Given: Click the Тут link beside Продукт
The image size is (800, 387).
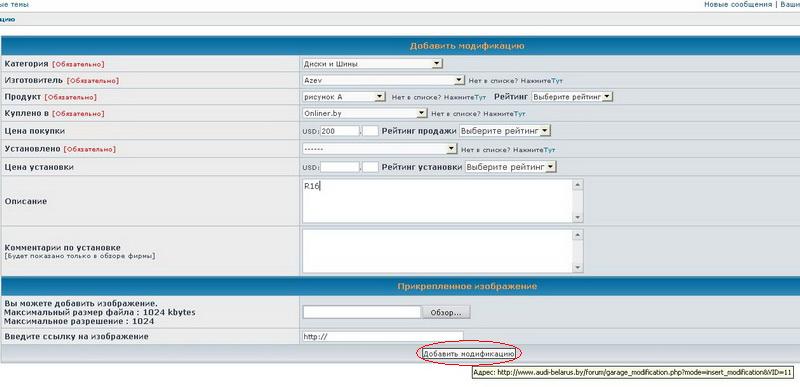Looking at the screenshot, I should pos(480,97).
